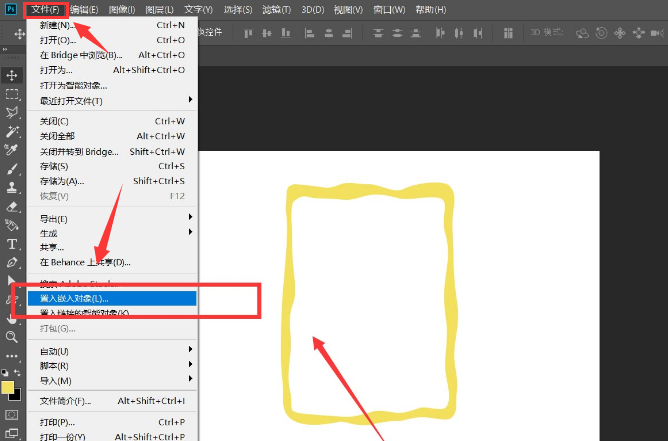
Task: Select the Clone Stamp tool
Action: [12, 187]
